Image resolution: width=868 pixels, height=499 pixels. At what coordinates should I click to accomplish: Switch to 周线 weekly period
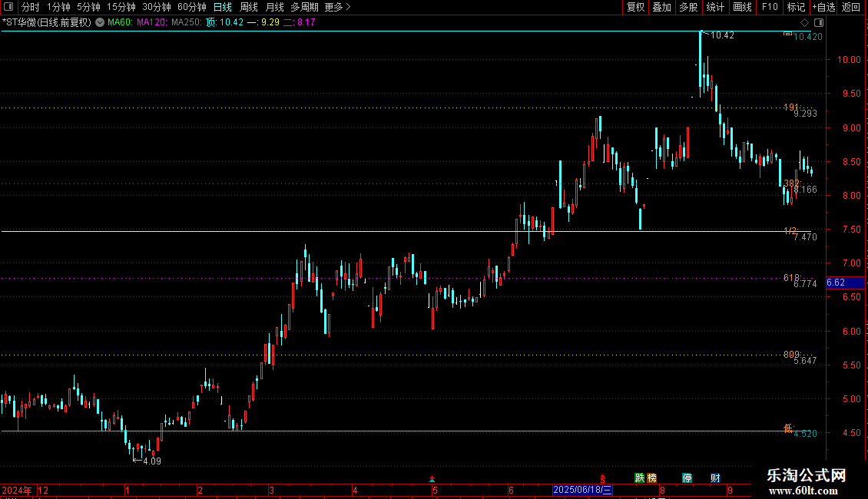point(249,7)
